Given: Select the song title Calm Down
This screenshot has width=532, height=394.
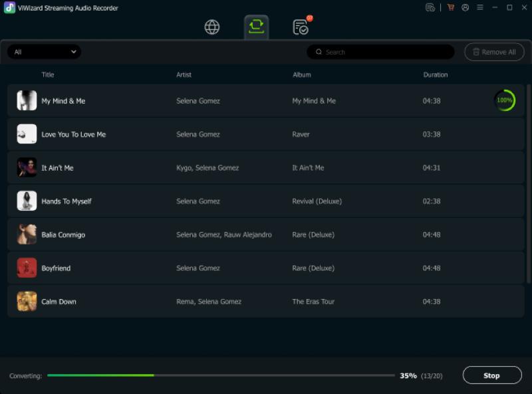Looking at the screenshot, I should tap(59, 302).
